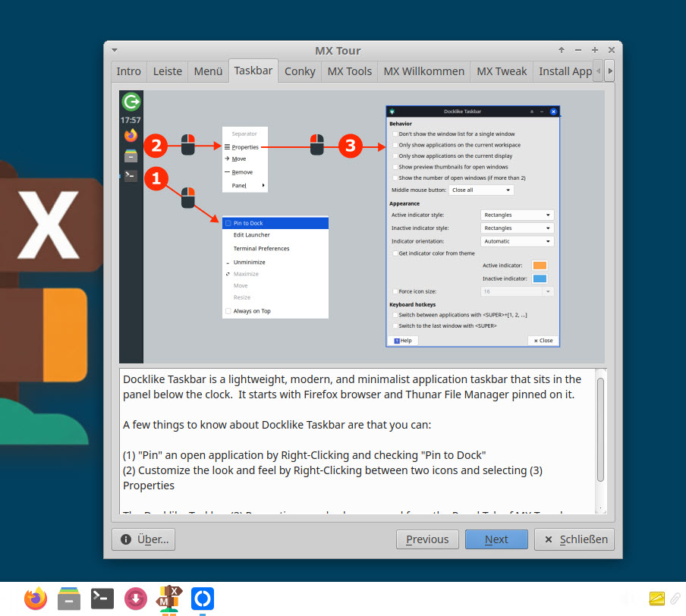Close the tour with Schließen
686x616 pixels.
click(x=574, y=539)
